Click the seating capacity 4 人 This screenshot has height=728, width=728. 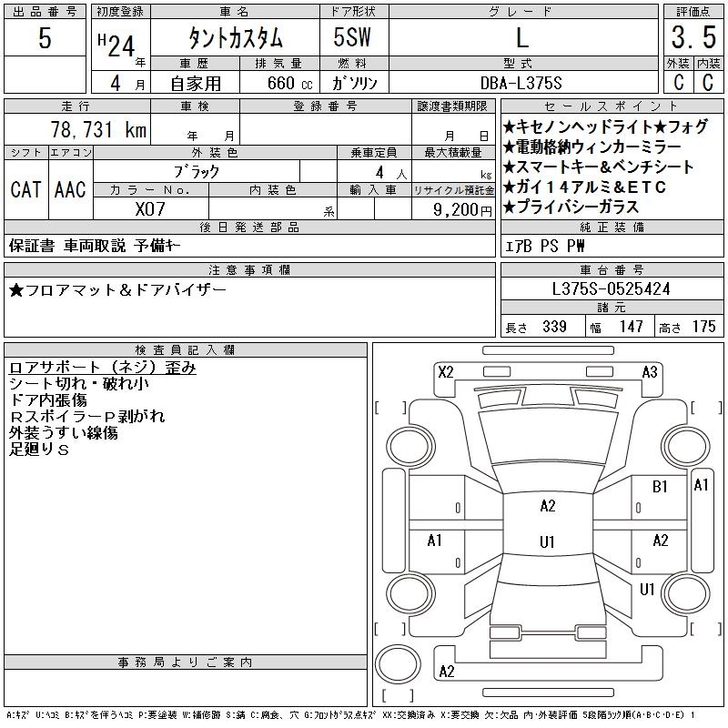click(391, 173)
